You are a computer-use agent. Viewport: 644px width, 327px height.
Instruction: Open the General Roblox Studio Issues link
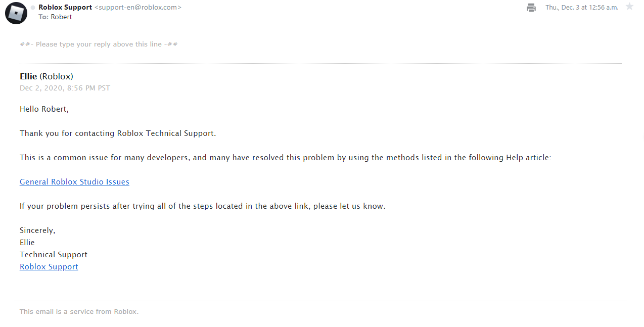pyautogui.click(x=74, y=182)
